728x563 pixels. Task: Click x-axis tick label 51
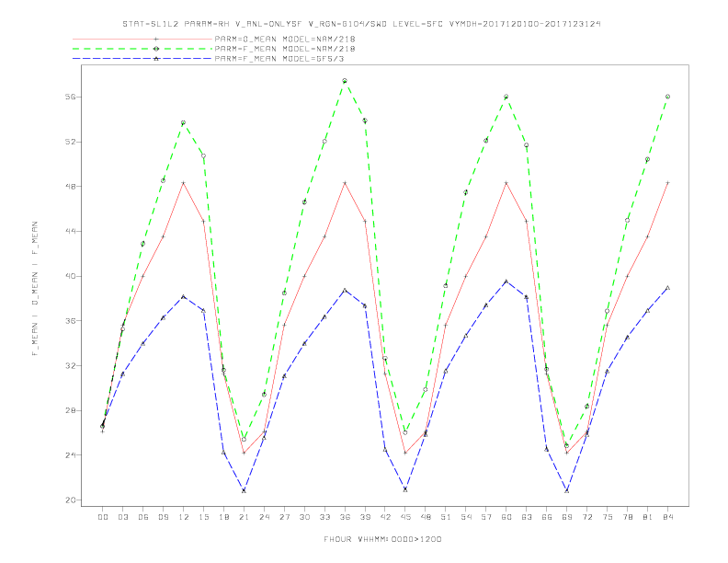(446, 517)
